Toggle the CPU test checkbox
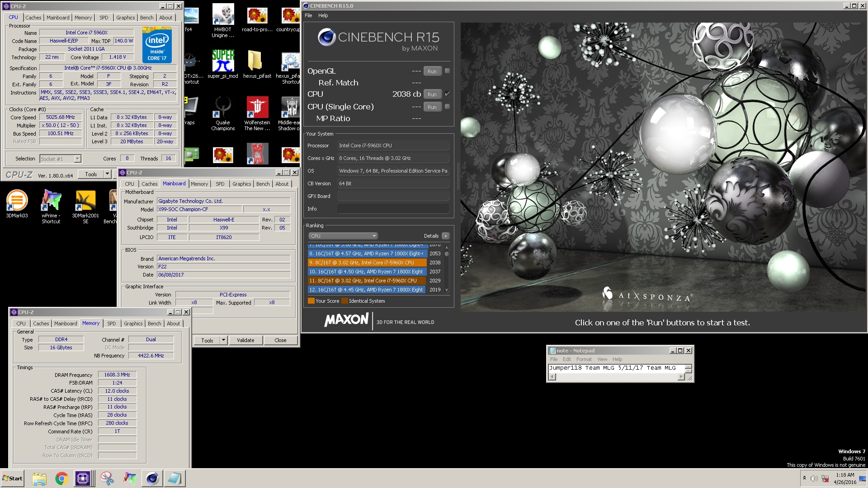This screenshot has width=868, height=488. tap(447, 94)
